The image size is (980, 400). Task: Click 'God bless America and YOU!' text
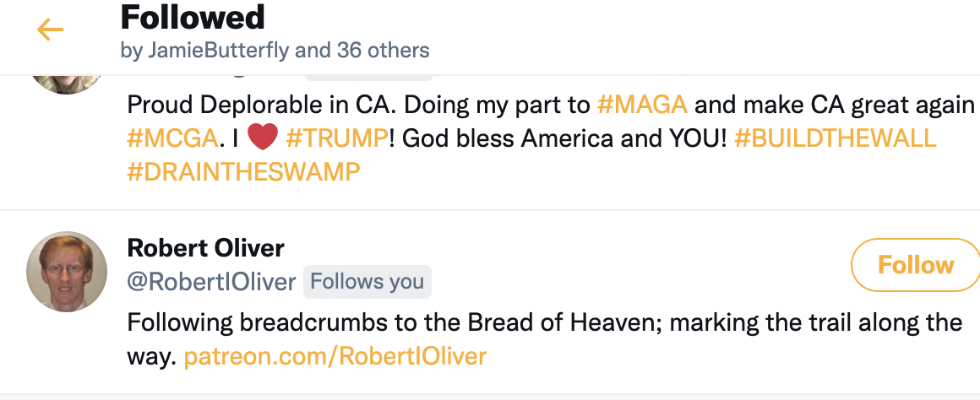(564, 138)
